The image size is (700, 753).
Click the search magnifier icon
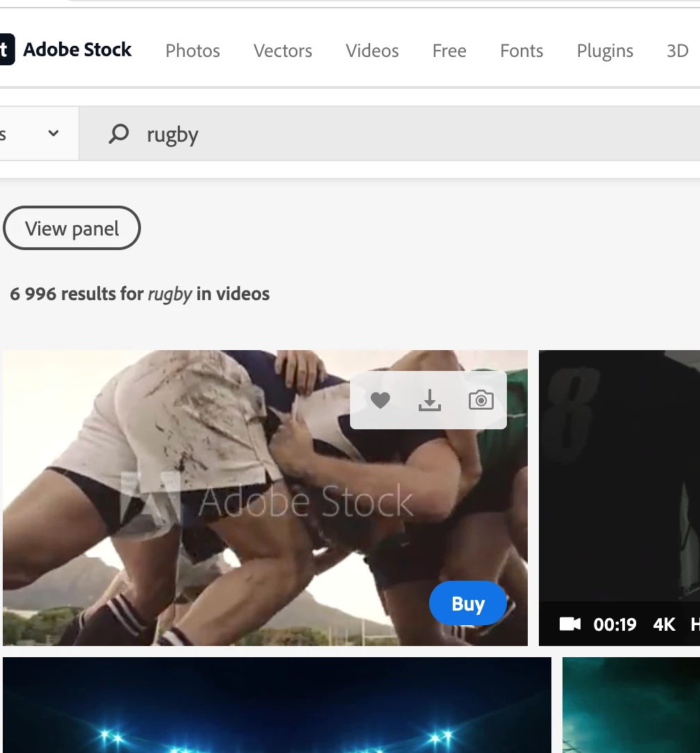tap(119, 133)
